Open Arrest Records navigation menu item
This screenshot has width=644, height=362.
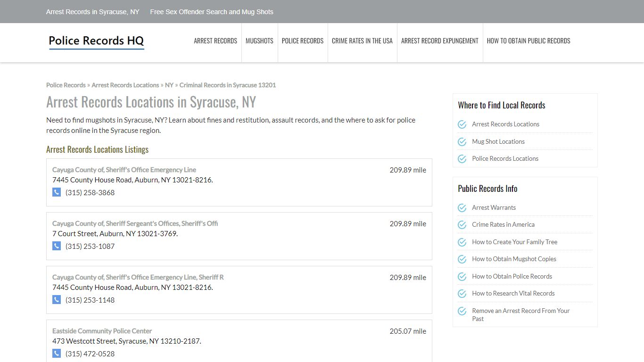pyautogui.click(x=215, y=41)
